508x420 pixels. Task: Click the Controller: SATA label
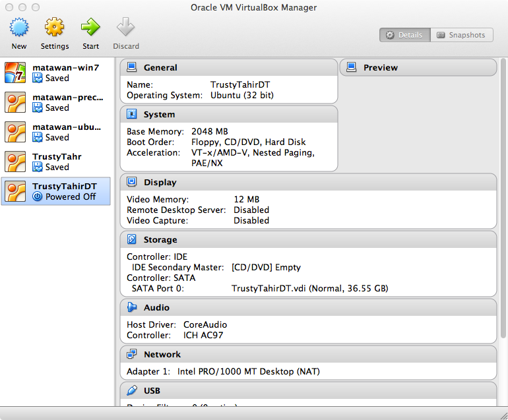click(x=161, y=278)
